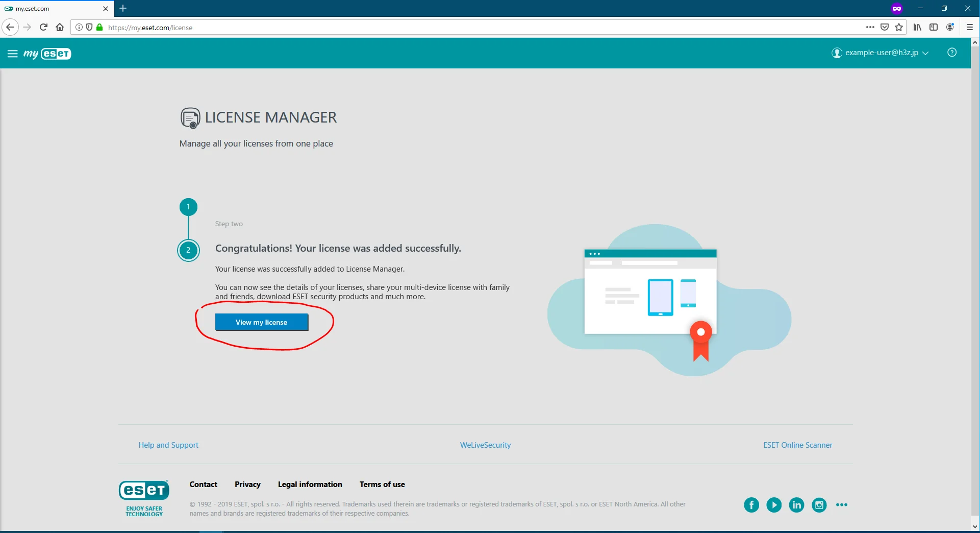Expand the example-user@h3z.jp account dropdown
Image resolution: width=980 pixels, height=533 pixels.
click(880, 53)
